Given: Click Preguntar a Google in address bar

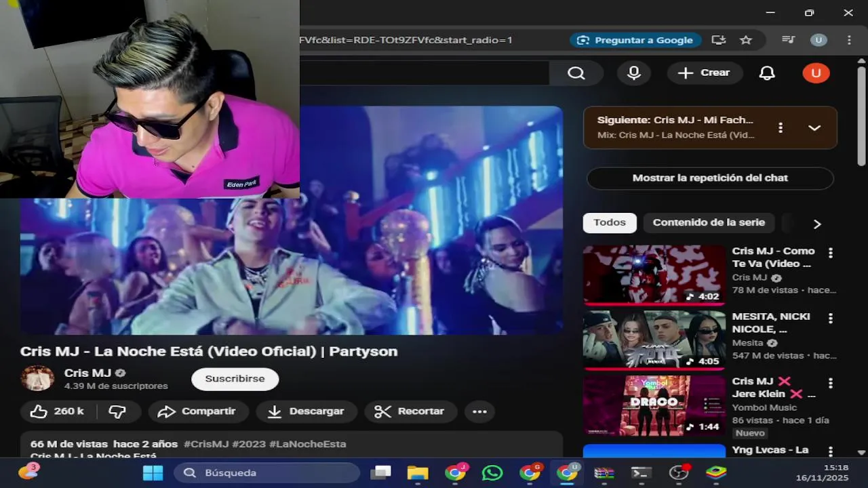Looking at the screenshot, I should coord(635,40).
